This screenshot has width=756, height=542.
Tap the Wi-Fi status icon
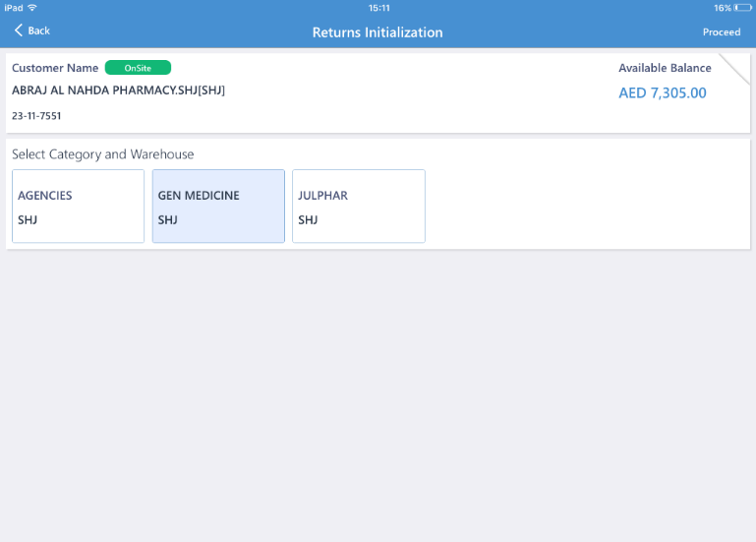32,8
